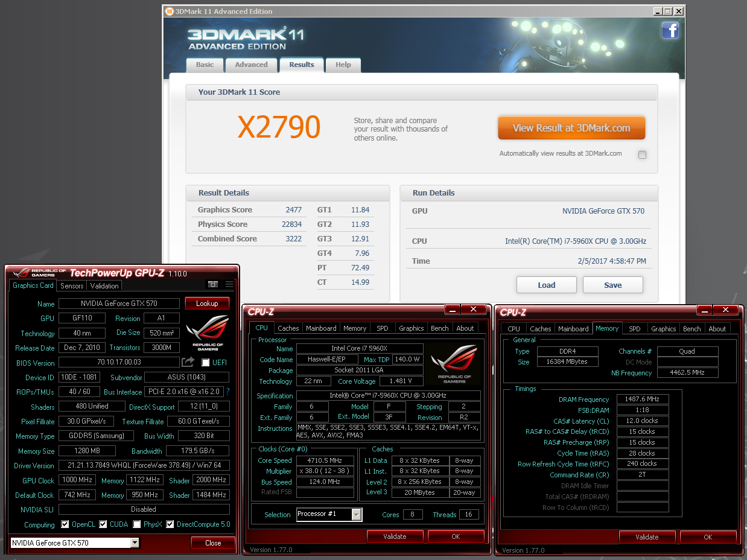Open SPD tab in left CPU-Z window
The height and width of the screenshot is (560, 747).
[383, 328]
